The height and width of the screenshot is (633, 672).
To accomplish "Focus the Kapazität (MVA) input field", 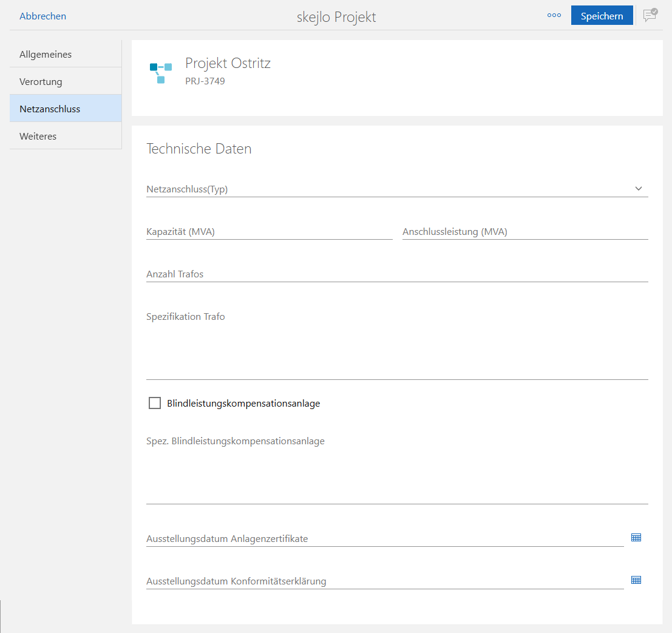I will (269, 232).
